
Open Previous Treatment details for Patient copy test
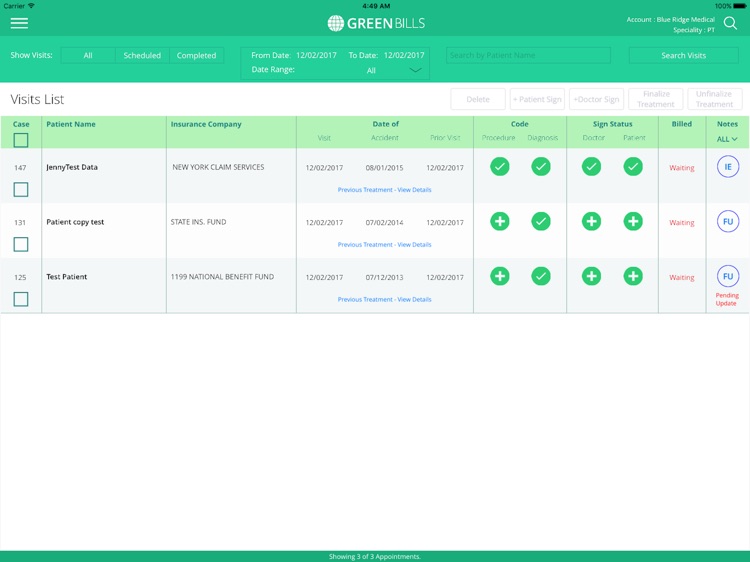pos(385,244)
